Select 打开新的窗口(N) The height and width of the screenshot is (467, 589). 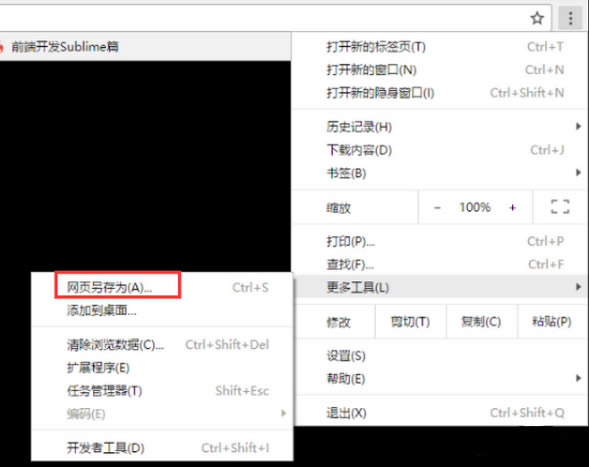(438, 70)
